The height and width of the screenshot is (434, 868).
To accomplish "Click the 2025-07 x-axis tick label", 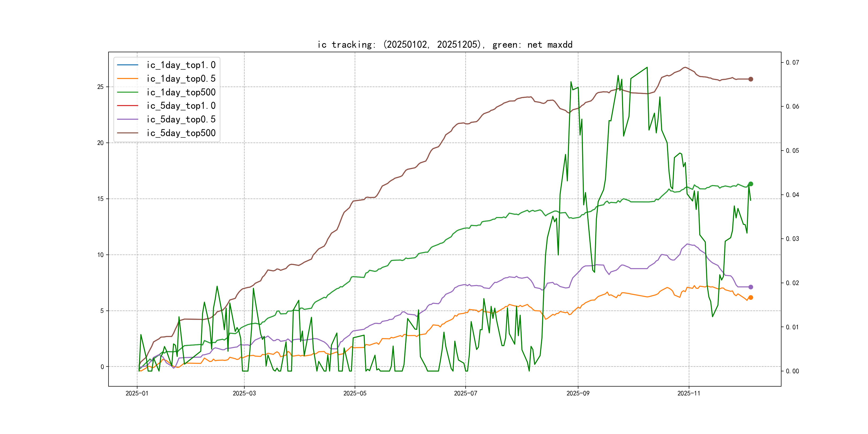I will (465, 393).
